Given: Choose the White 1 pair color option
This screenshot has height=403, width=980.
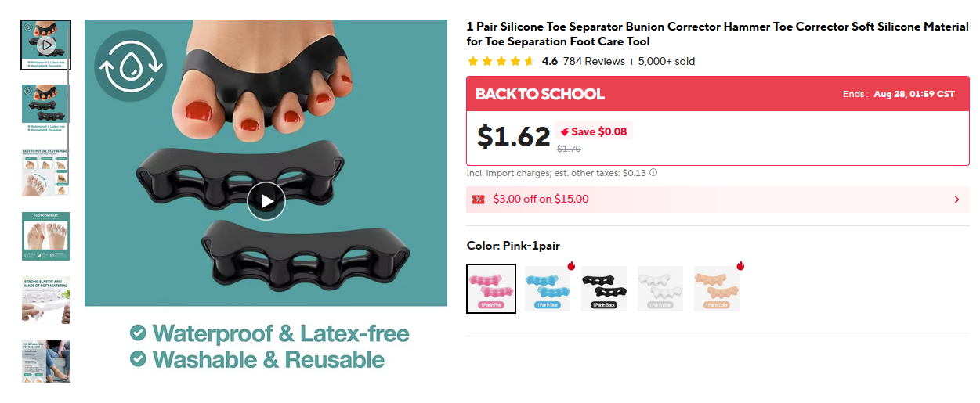Looking at the screenshot, I should pyautogui.click(x=660, y=289).
